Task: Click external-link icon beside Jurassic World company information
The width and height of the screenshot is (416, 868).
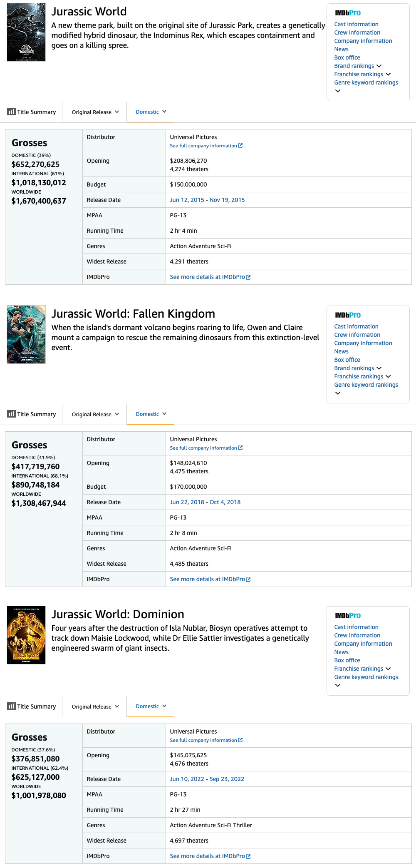Action: [240, 146]
